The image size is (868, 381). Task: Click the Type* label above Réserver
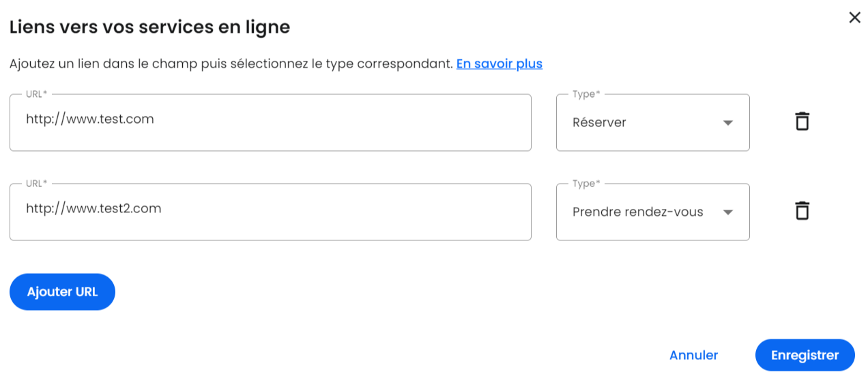(x=586, y=94)
